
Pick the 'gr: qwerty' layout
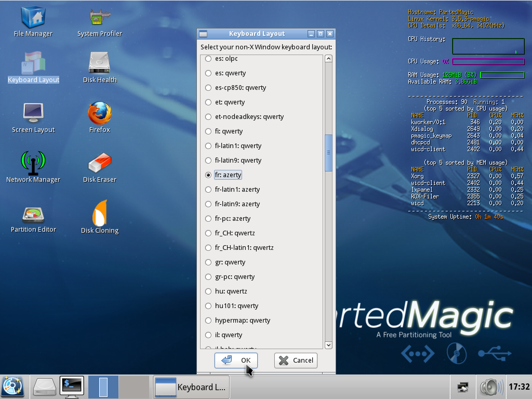225,262
